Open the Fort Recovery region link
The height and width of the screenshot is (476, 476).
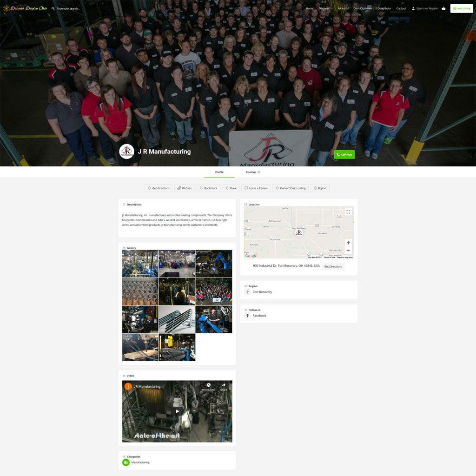(262, 292)
